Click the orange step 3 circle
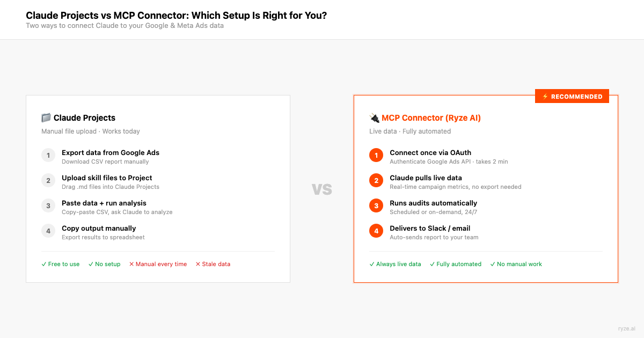644x338 pixels. pos(376,206)
